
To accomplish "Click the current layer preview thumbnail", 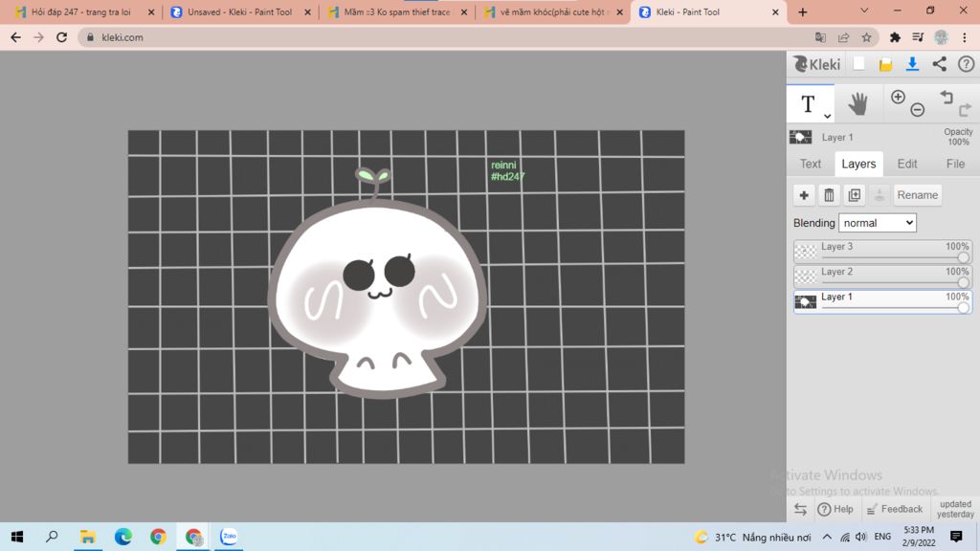I will [x=801, y=137].
